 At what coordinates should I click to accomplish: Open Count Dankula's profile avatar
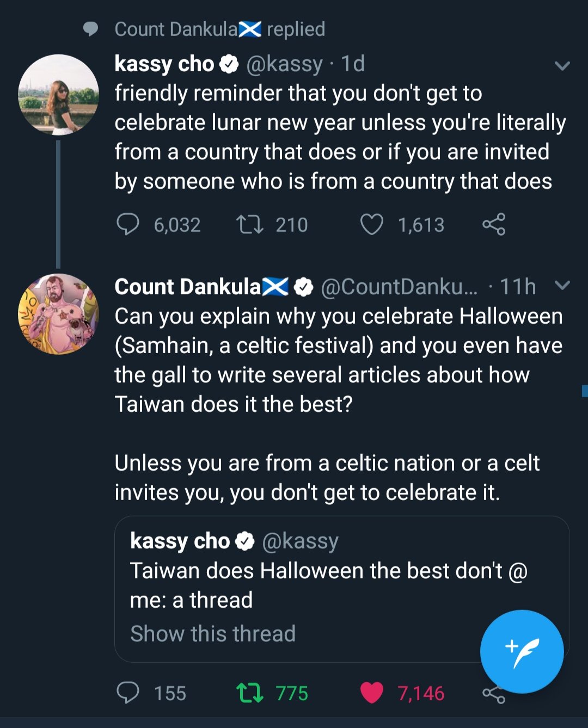(58, 314)
